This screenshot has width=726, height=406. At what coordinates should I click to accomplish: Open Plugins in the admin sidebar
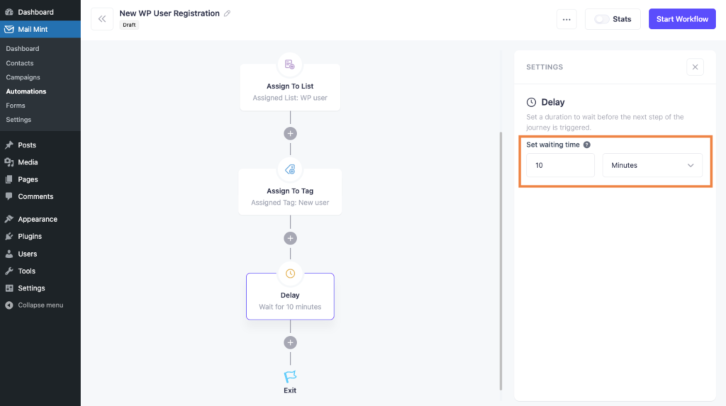(x=30, y=236)
